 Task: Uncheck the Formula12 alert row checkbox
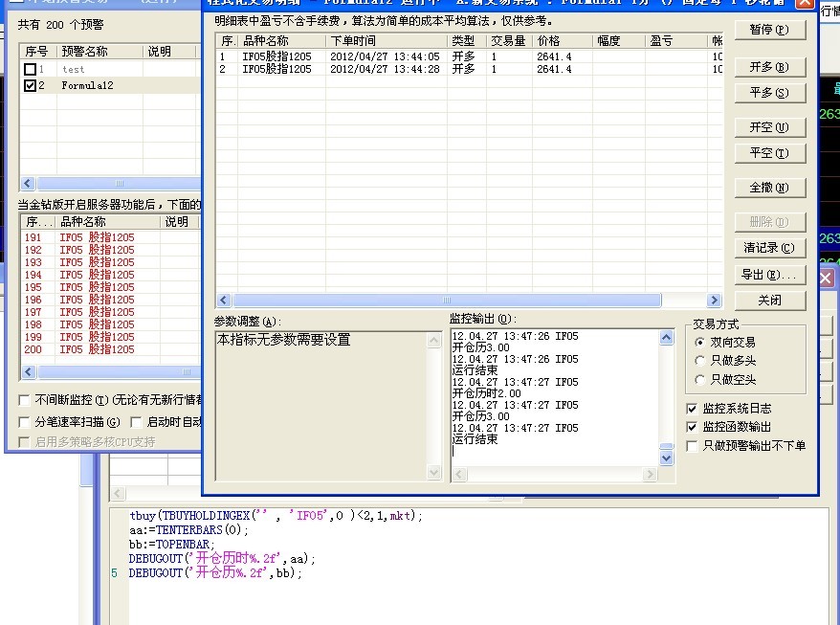click(31, 86)
